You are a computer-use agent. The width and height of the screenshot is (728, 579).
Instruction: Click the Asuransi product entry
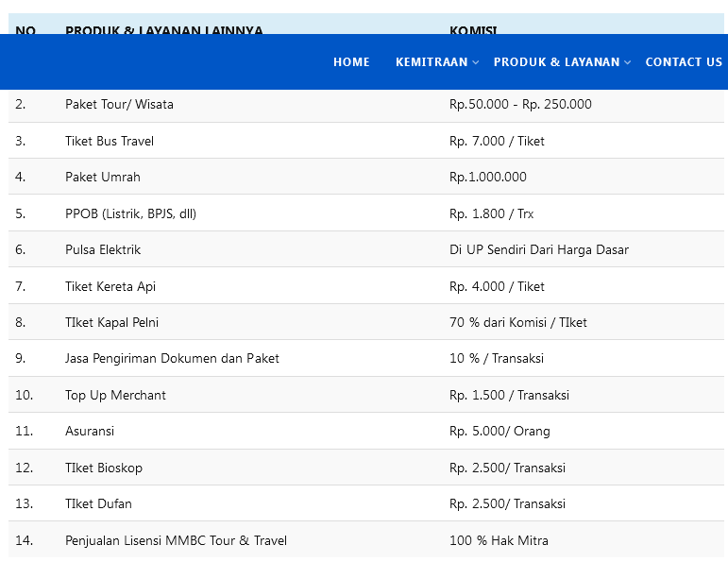click(91, 432)
